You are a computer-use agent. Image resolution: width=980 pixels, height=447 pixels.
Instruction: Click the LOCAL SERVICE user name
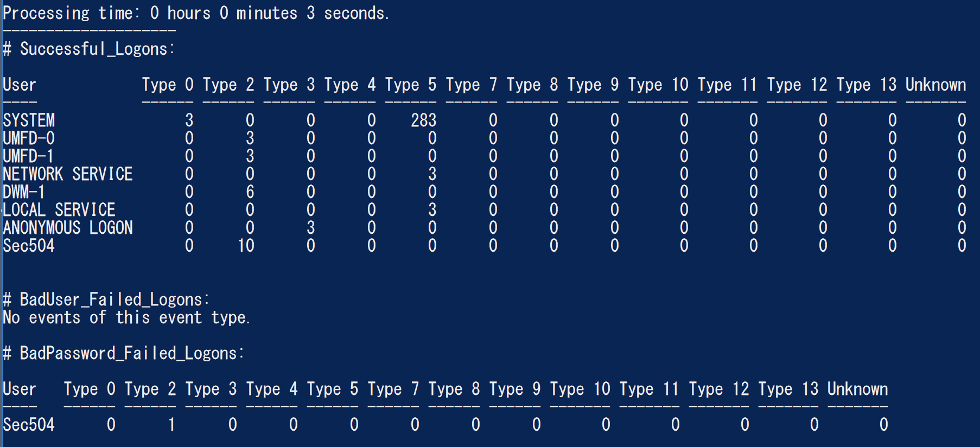(59, 209)
